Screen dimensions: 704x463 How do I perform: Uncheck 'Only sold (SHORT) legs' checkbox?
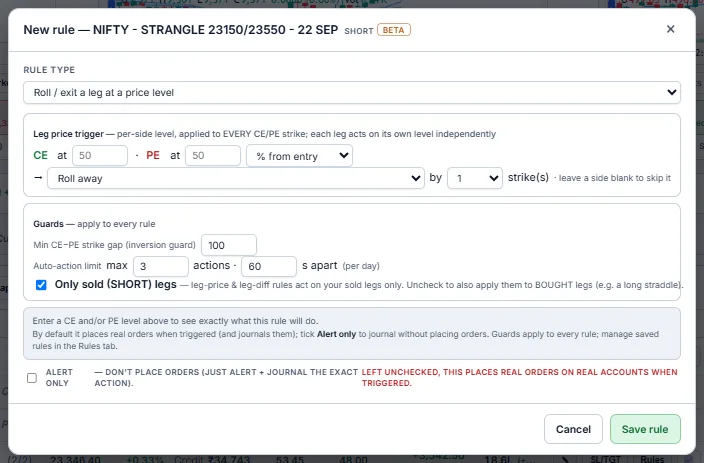pos(41,285)
